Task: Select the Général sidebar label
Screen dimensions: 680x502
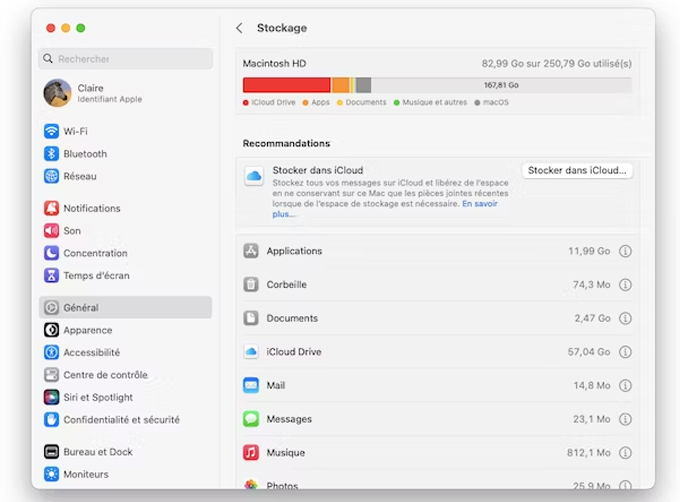Action: [x=81, y=308]
